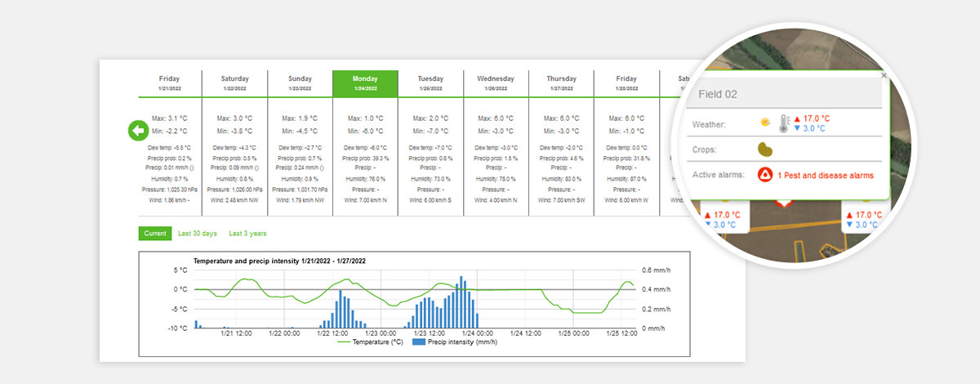Click the thermometer icon in the Weather row
The width and height of the screenshot is (980, 384).
click(785, 123)
